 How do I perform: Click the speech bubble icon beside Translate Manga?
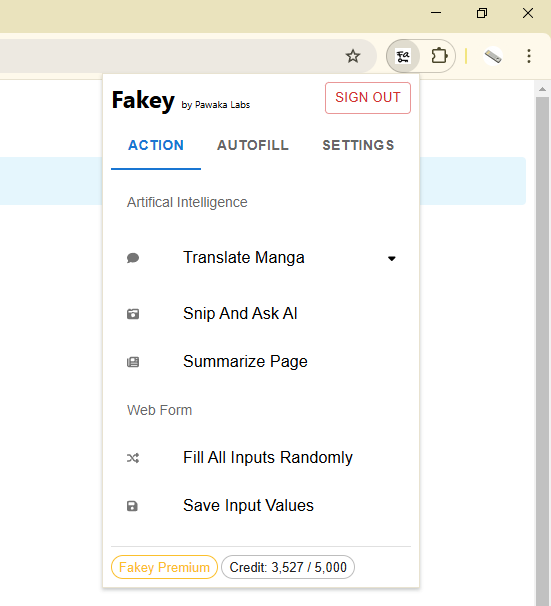tap(133, 258)
